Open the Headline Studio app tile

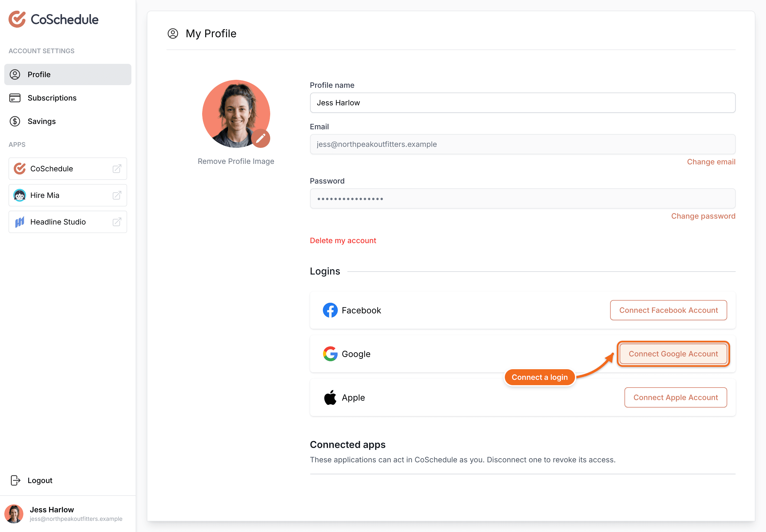tap(68, 222)
